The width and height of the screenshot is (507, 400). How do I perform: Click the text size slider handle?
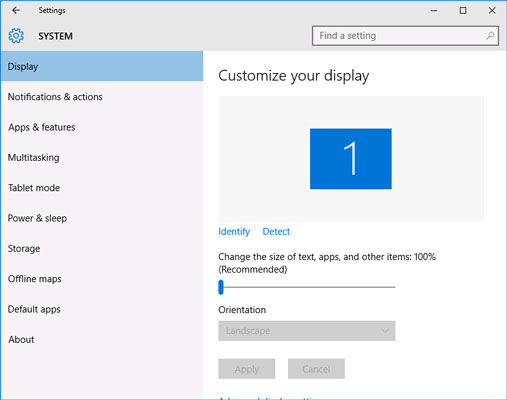[x=221, y=287]
